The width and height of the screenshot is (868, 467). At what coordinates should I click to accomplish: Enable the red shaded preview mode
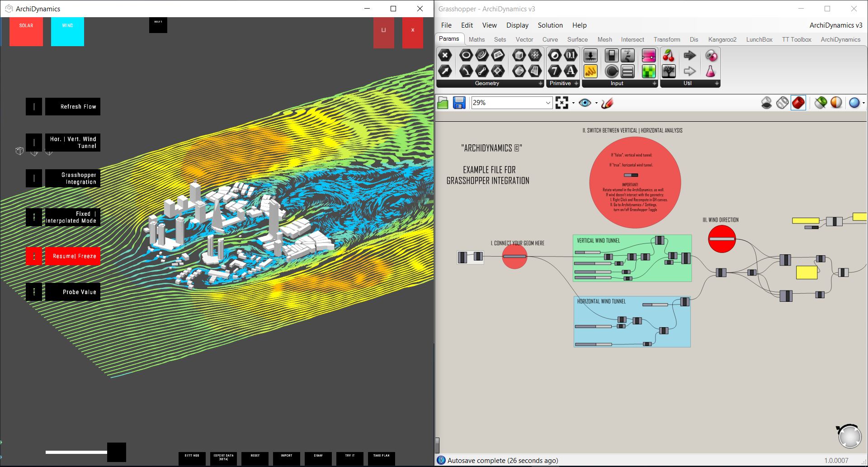[x=798, y=103]
